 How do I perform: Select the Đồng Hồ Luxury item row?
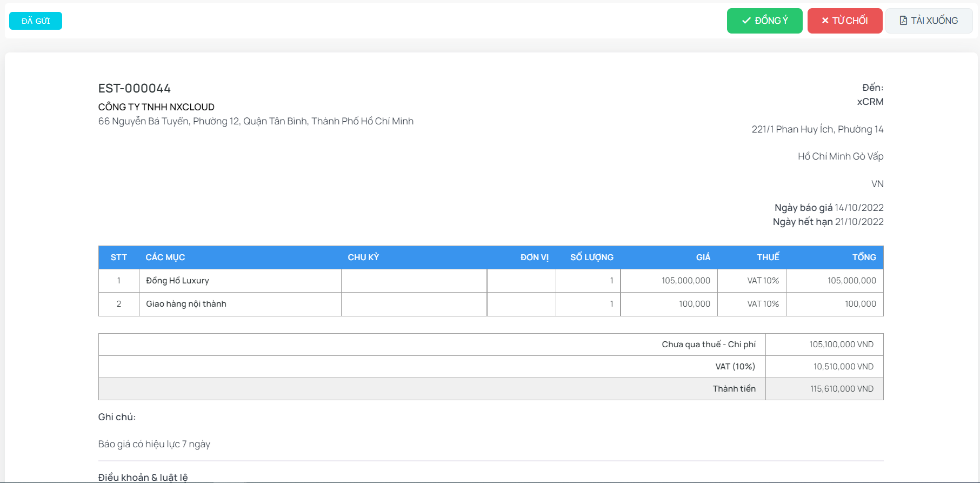(177, 281)
